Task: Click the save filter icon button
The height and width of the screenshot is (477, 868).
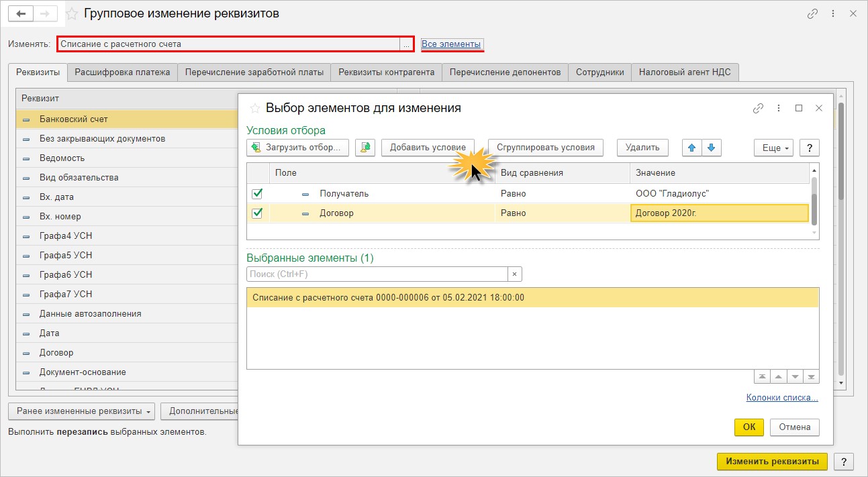Action: tap(365, 148)
